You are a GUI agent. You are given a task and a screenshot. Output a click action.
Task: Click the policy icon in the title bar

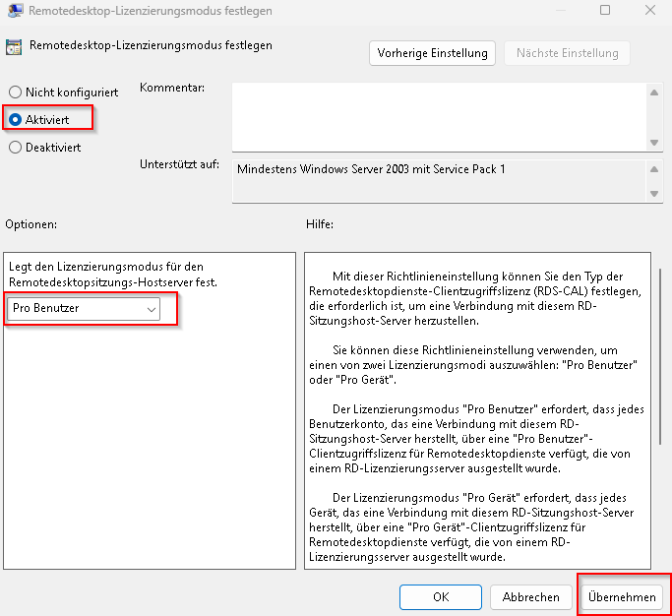13,11
